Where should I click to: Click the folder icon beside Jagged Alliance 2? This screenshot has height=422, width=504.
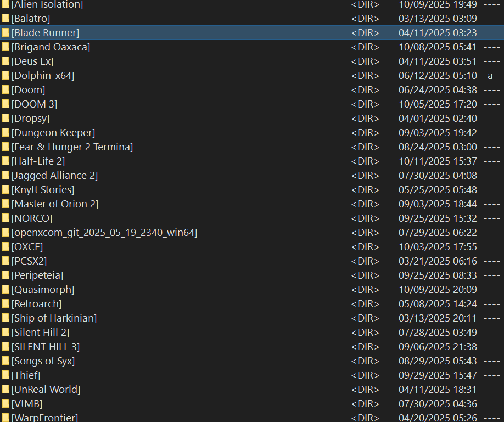(x=5, y=175)
